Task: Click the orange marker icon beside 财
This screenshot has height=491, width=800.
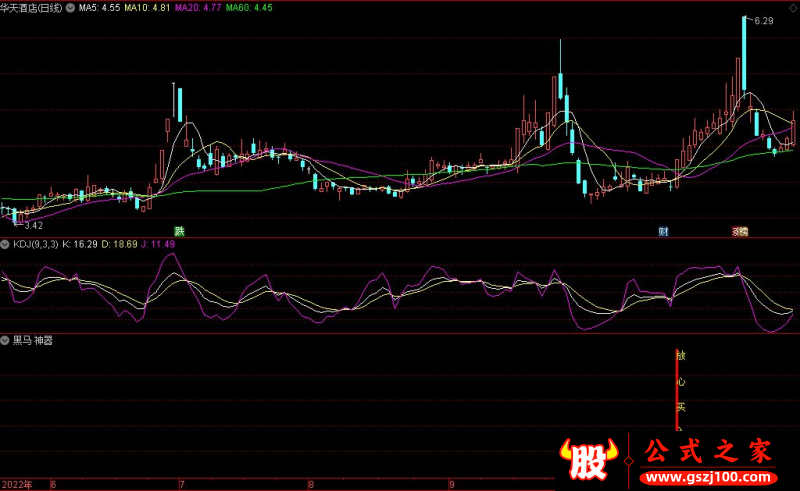Action: [739, 231]
